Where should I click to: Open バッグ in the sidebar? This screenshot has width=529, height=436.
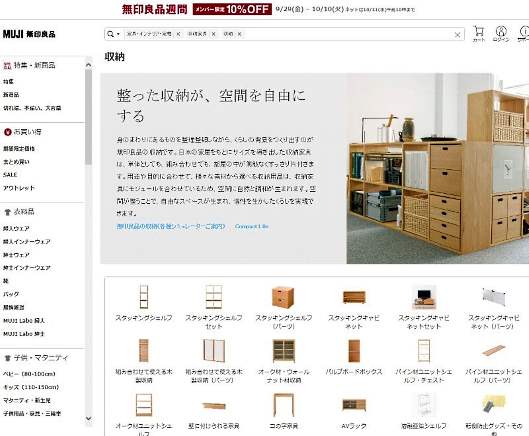(x=11, y=294)
